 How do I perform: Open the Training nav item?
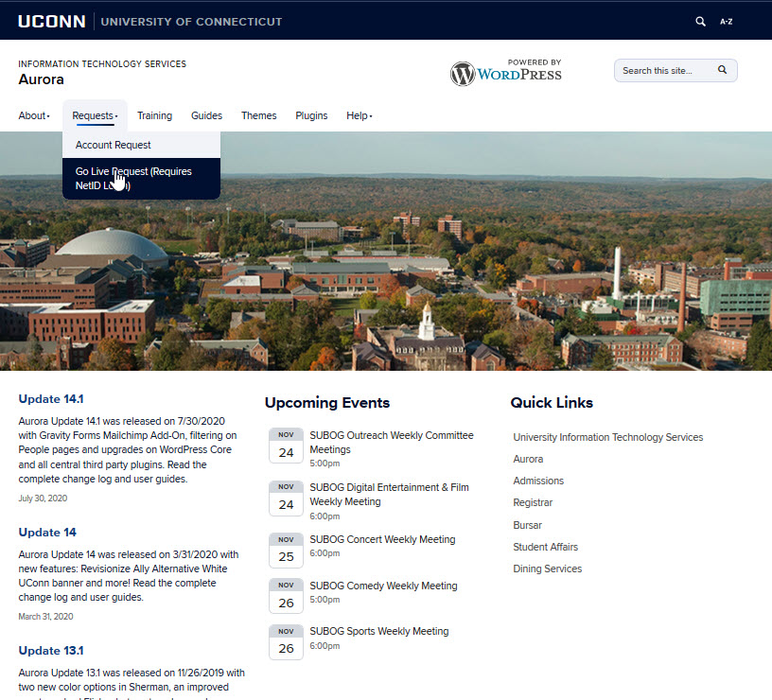tap(154, 115)
